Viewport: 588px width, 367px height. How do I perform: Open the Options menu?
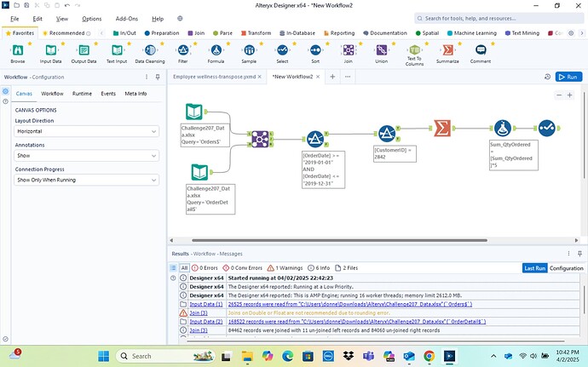click(91, 19)
